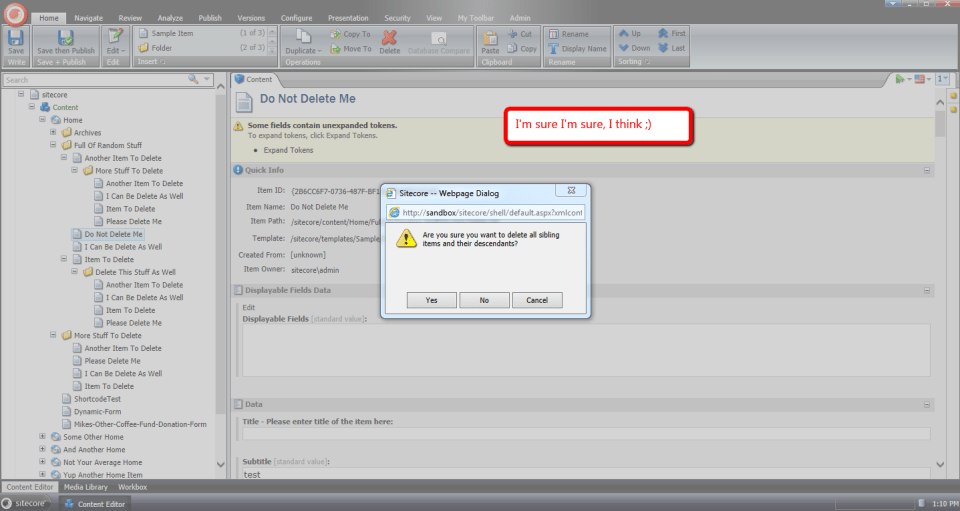
Task: Click the Cut command
Action: 520,34
